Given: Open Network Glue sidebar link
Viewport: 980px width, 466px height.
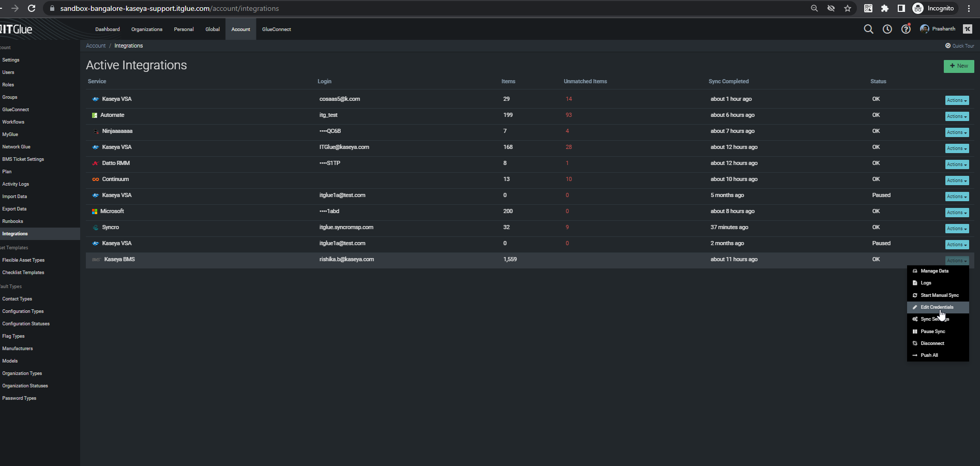Looking at the screenshot, I should [16, 147].
